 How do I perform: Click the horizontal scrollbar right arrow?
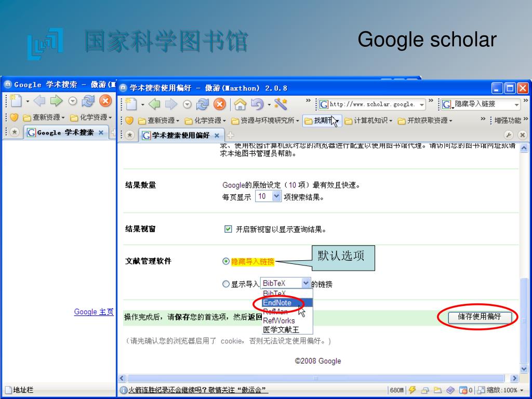(514, 378)
